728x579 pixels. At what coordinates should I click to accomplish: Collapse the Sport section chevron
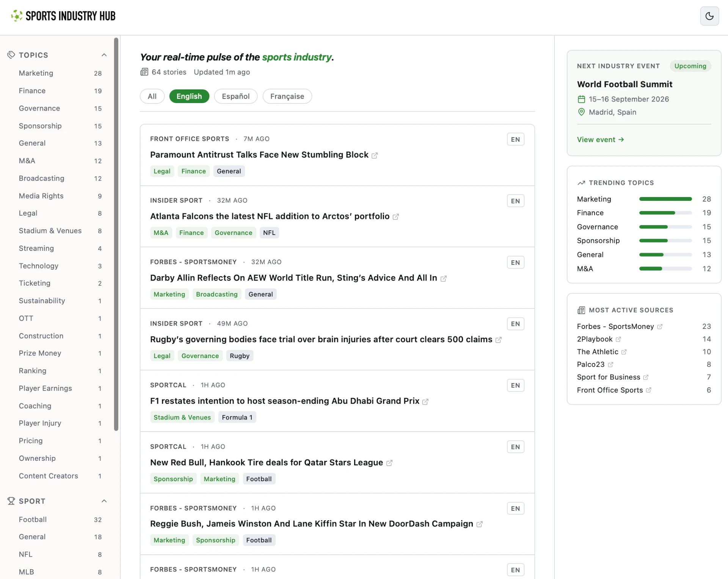104,501
